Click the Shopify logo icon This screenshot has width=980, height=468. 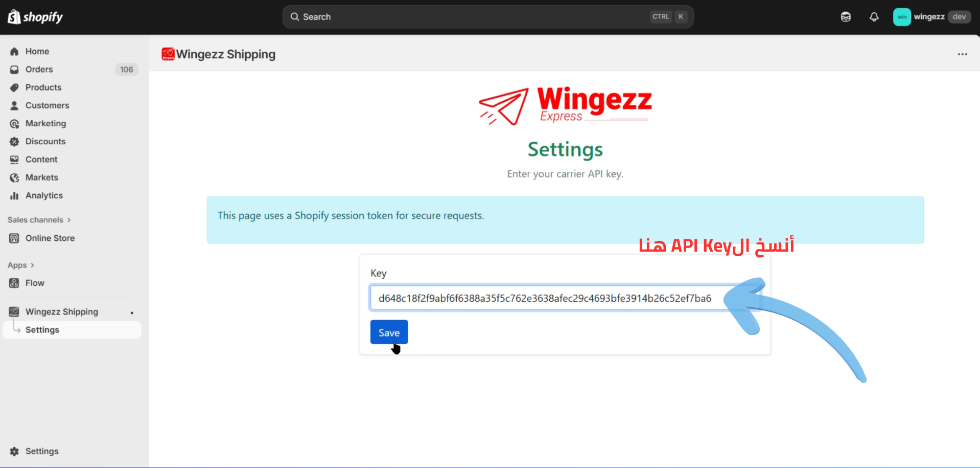click(x=14, y=17)
